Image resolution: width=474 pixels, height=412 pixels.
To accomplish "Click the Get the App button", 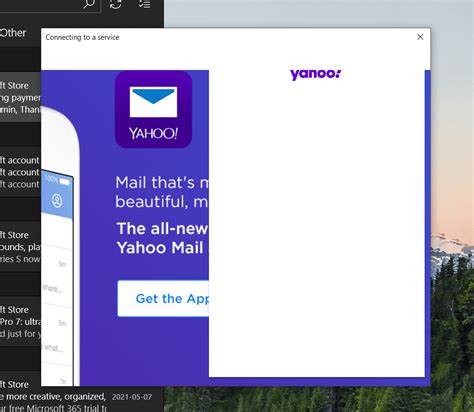I will coord(163,299).
